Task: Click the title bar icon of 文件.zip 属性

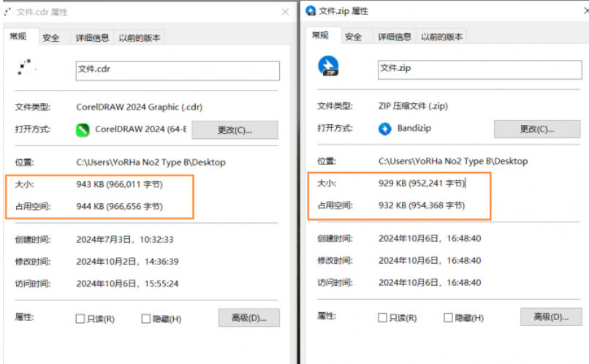Action: 311,11
